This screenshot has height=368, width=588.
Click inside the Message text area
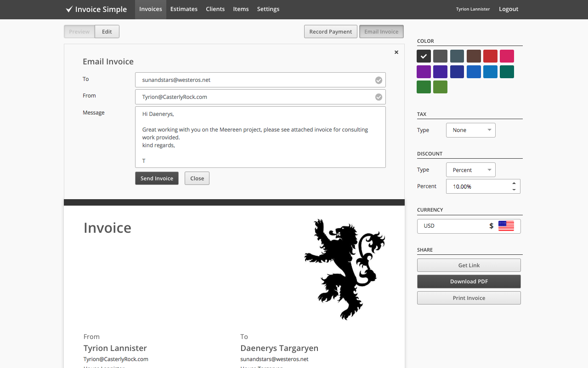point(260,137)
